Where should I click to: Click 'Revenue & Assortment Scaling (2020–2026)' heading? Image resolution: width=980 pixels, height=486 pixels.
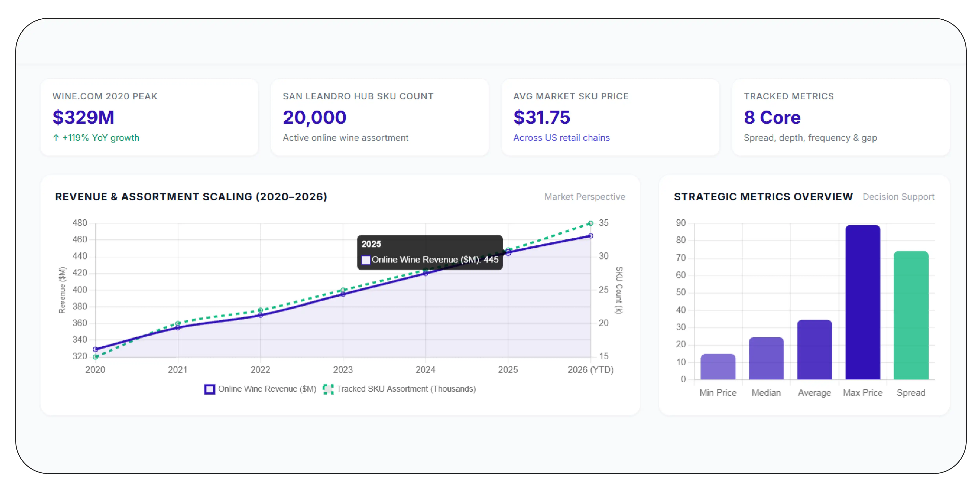(x=191, y=196)
